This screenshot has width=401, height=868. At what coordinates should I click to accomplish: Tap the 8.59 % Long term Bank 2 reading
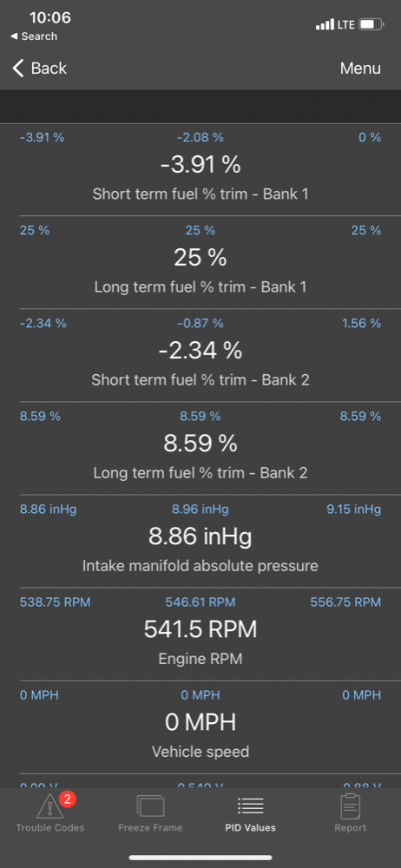point(200,444)
